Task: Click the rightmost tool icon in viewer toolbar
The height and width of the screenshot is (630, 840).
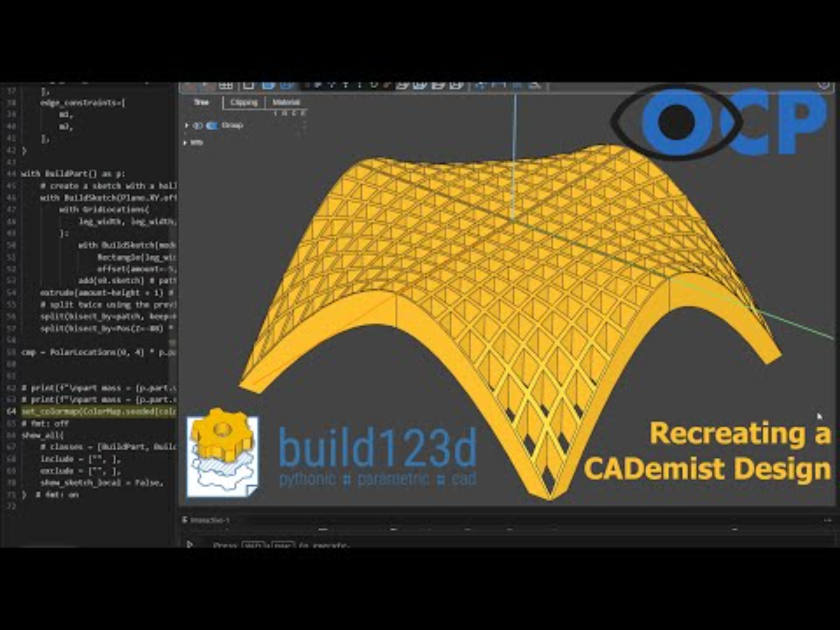Action: (x=535, y=85)
